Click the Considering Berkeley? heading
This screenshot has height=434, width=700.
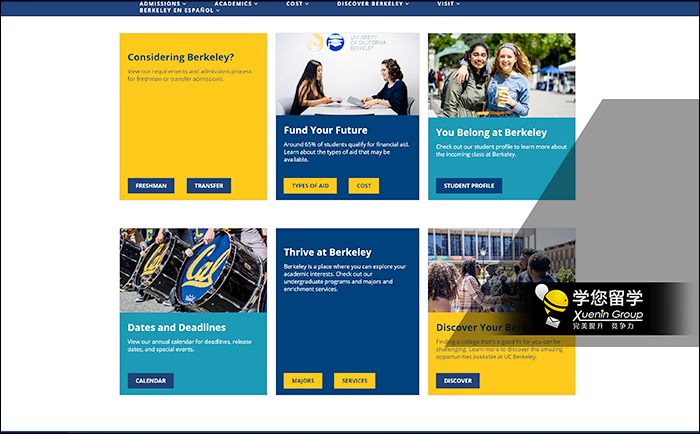click(x=180, y=57)
